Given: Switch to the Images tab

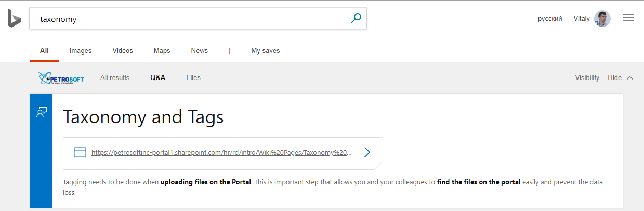Looking at the screenshot, I should [x=81, y=51].
